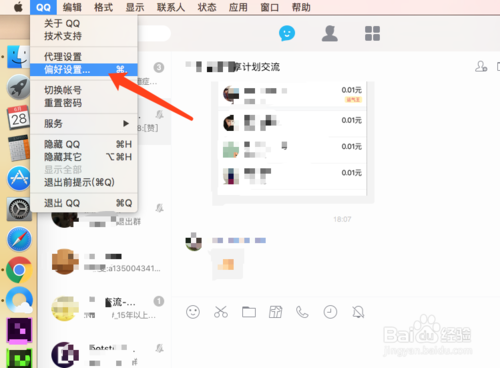
Task: Open the 显示 menu
Action: [135, 7]
